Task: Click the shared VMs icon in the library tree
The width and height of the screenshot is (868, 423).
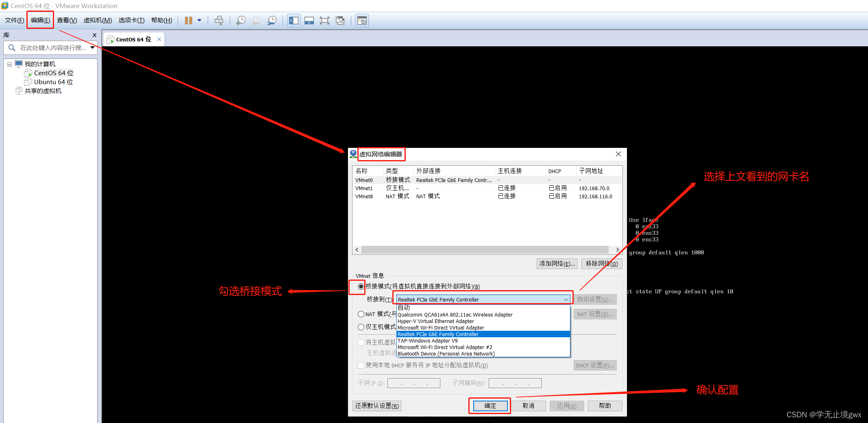Action: pyautogui.click(x=19, y=91)
